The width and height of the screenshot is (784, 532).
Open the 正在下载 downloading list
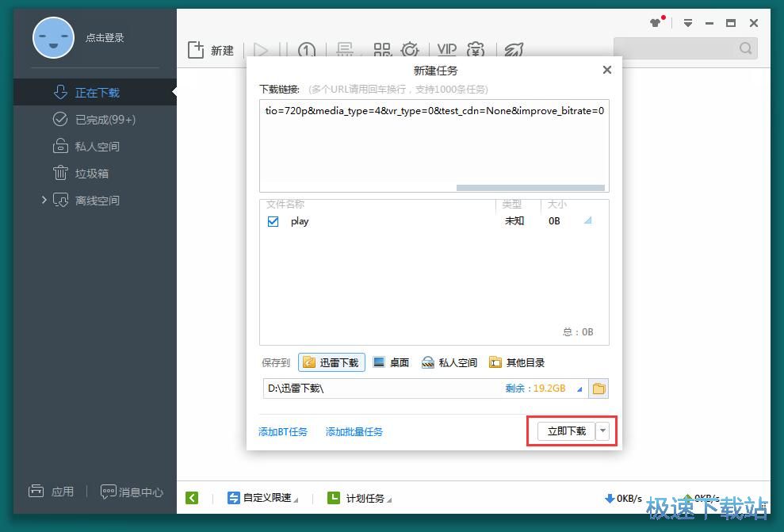pyautogui.click(x=95, y=93)
